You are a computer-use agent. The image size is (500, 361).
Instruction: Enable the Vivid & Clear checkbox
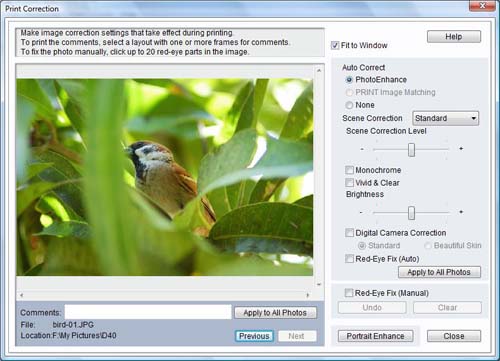[349, 183]
